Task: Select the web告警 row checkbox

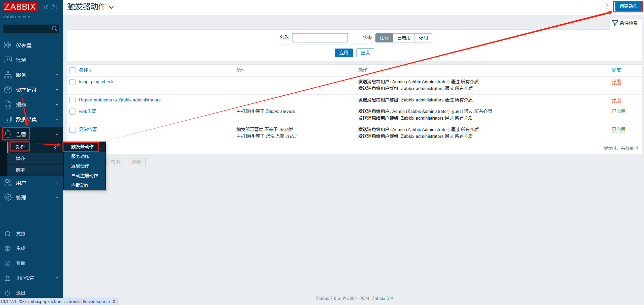Action: click(x=72, y=112)
